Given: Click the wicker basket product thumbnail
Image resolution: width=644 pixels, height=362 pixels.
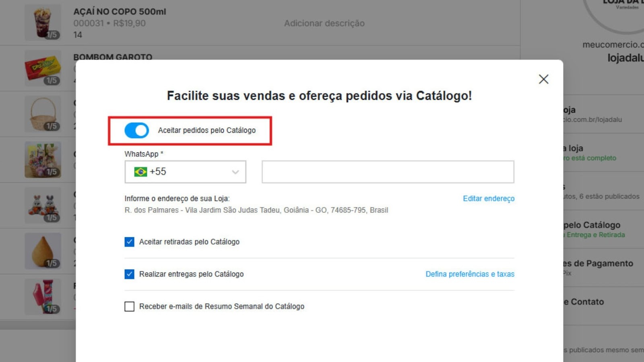Looking at the screenshot, I should [x=42, y=114].
